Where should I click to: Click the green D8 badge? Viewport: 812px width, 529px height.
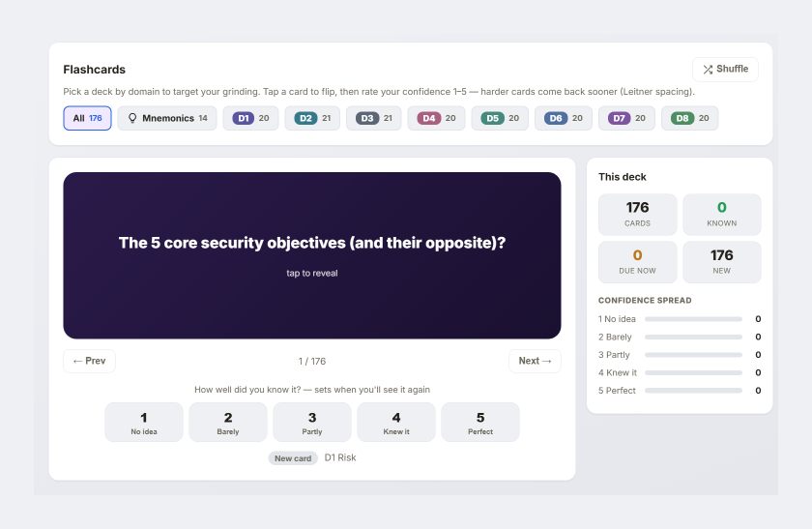[682, 118]
